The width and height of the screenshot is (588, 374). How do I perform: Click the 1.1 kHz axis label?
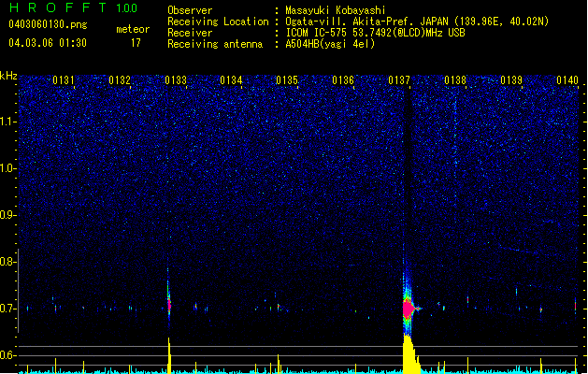pos(8,122)
